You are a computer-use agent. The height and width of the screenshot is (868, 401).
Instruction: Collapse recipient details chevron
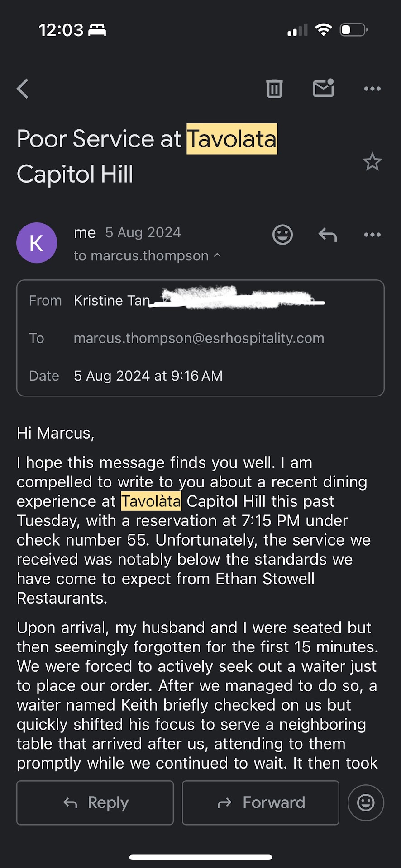(x=218, y=255)
